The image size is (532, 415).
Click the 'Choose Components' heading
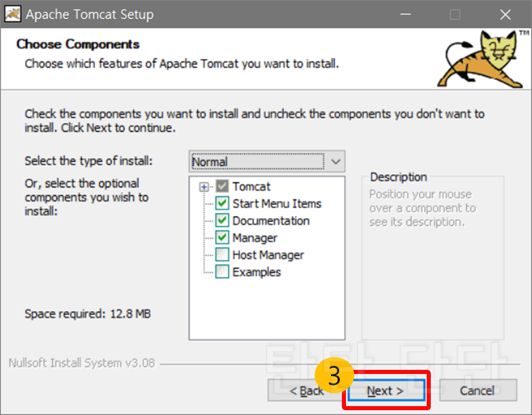(x=78, y=44)
